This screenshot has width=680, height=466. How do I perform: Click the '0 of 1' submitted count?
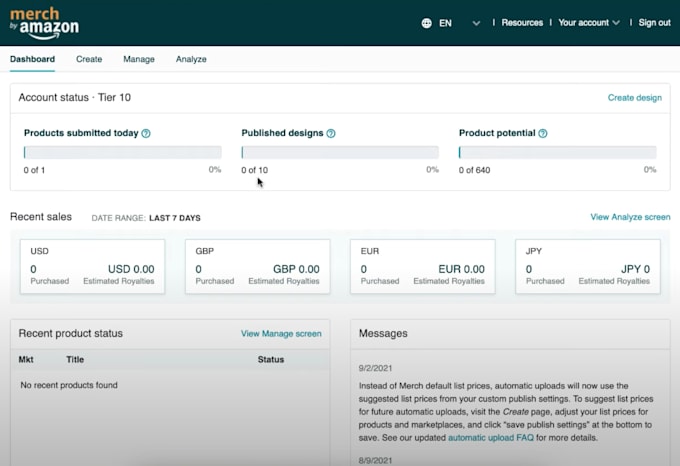point(34,170)
